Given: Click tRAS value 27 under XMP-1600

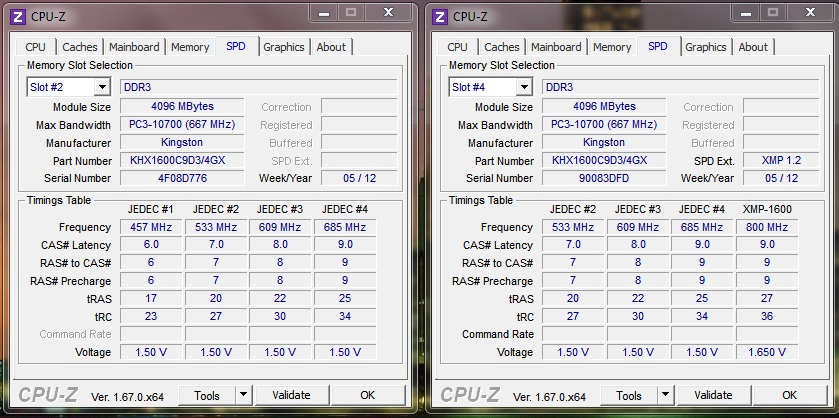Looking at the screenshot, I should click(x=767, y=298).
